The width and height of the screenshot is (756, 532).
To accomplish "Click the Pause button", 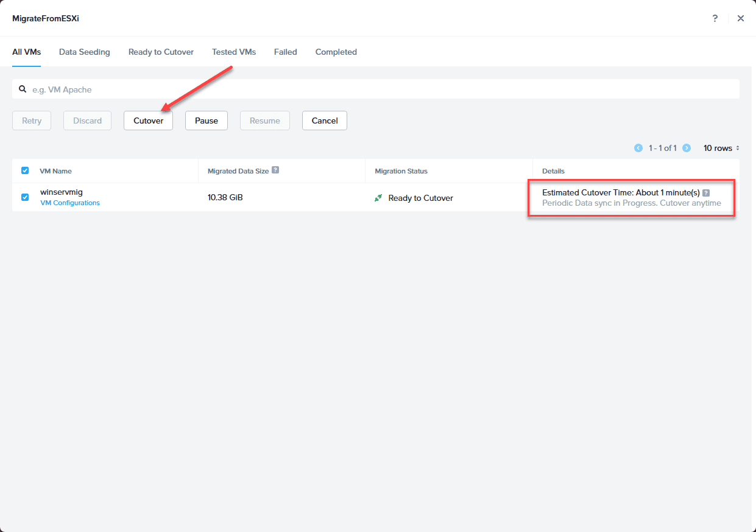I will click(x=207, y=121).
